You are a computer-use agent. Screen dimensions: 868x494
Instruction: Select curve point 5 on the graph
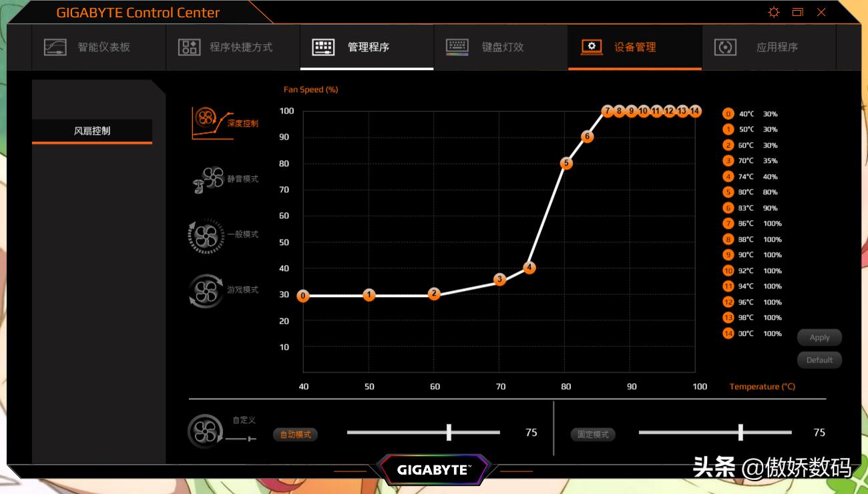point(566,163)
